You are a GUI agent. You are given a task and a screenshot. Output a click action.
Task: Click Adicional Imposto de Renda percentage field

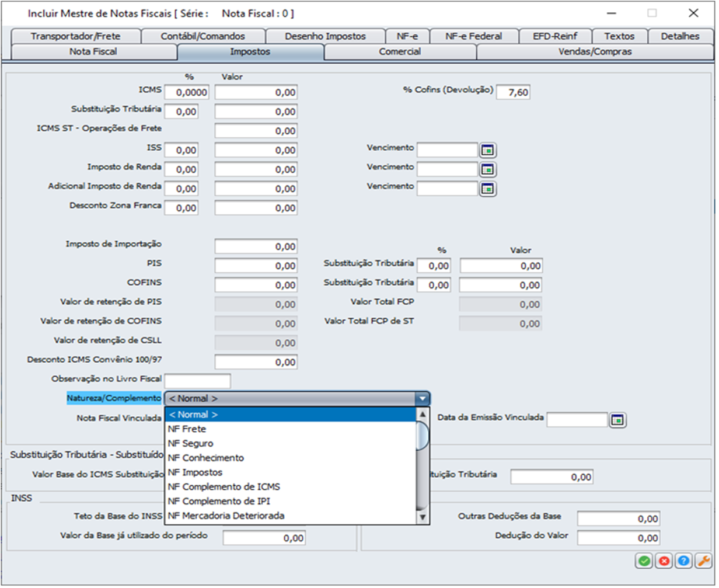coord(182,189)
